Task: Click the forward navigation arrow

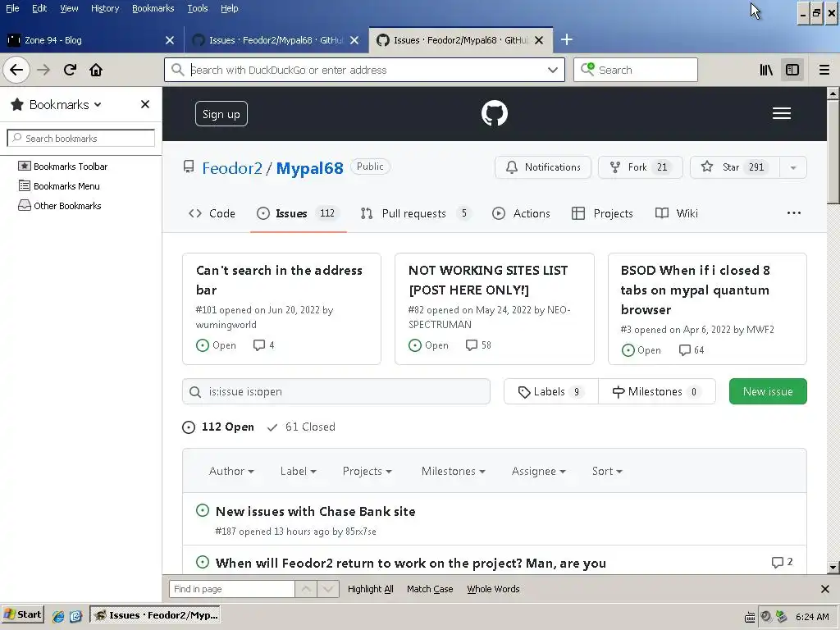Action: tap(43, 70)
